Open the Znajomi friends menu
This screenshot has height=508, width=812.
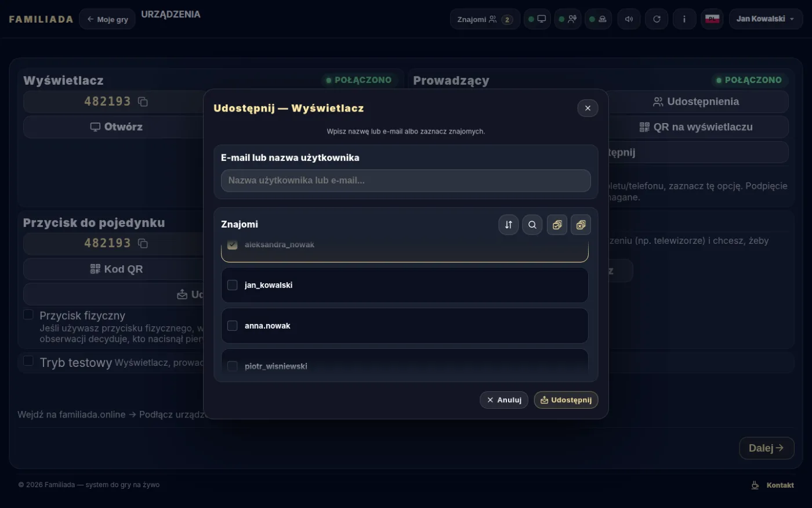485,19
